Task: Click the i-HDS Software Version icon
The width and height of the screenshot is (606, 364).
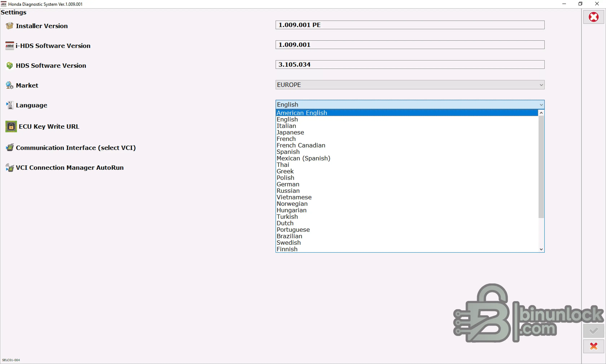Action: [x=10, y=46]
